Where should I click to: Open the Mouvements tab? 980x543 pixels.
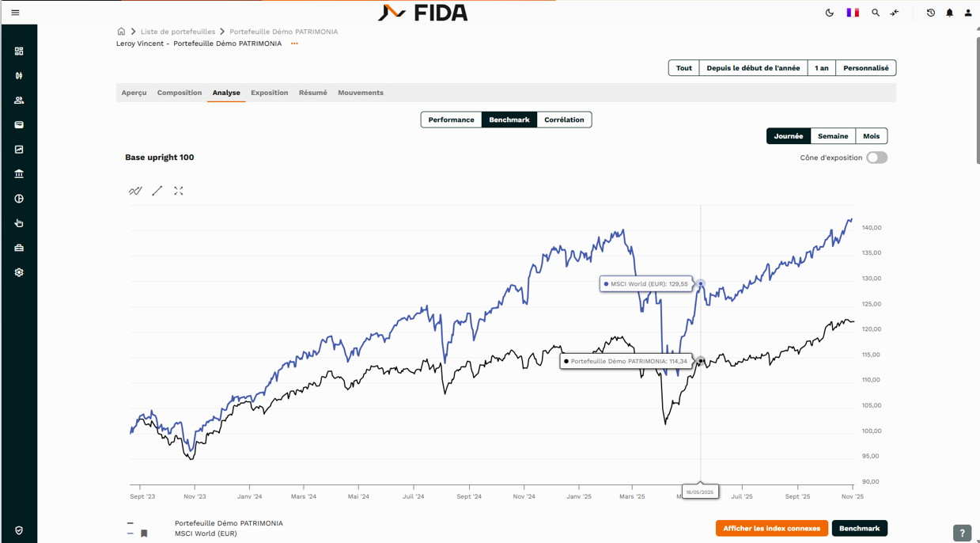coord(361,93)
